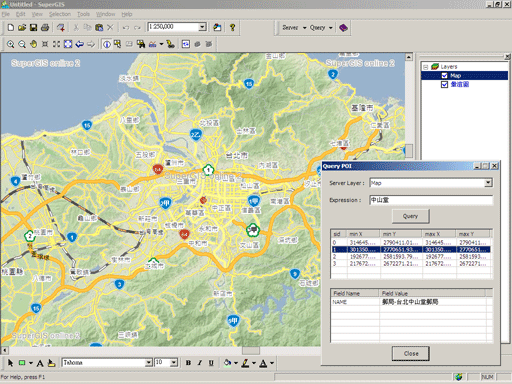
Task: Open the Window menu
Action: click(x=105, y=14)
